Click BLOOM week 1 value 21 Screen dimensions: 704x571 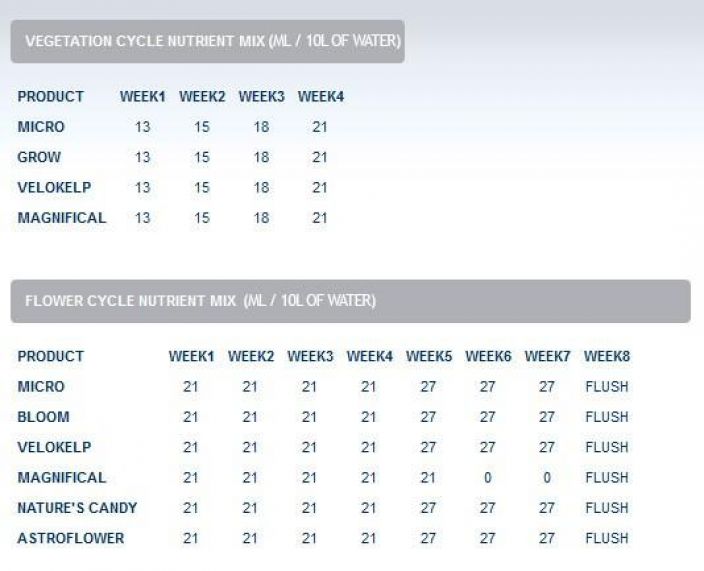point(190,417)
